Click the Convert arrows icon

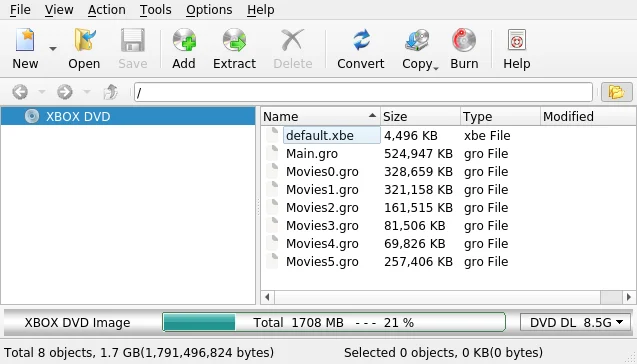[x=361, y=40]
